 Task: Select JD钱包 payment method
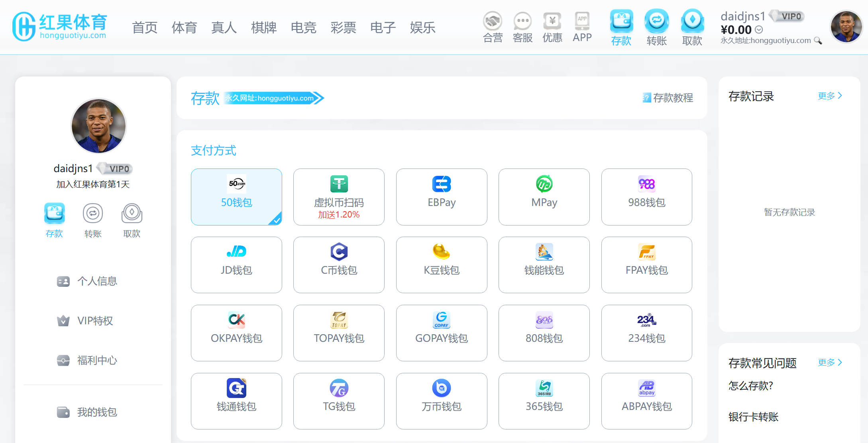point(236,265)
